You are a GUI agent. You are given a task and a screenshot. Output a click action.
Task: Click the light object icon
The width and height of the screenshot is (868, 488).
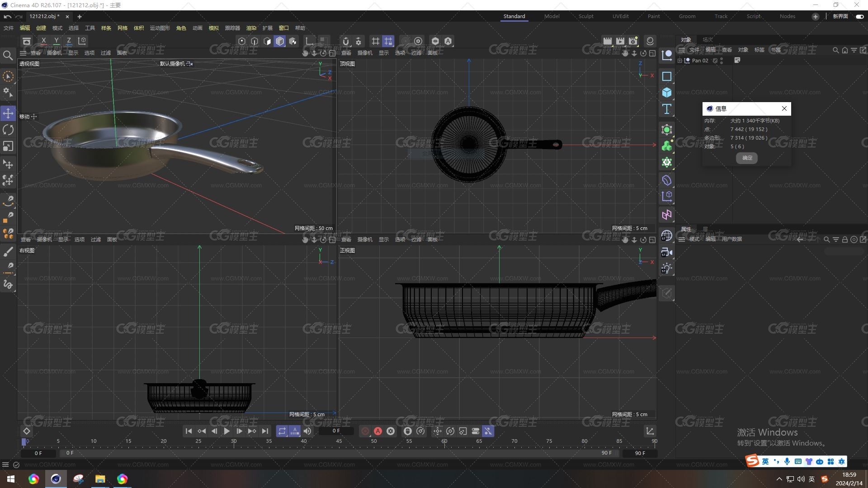coord(667,268)
